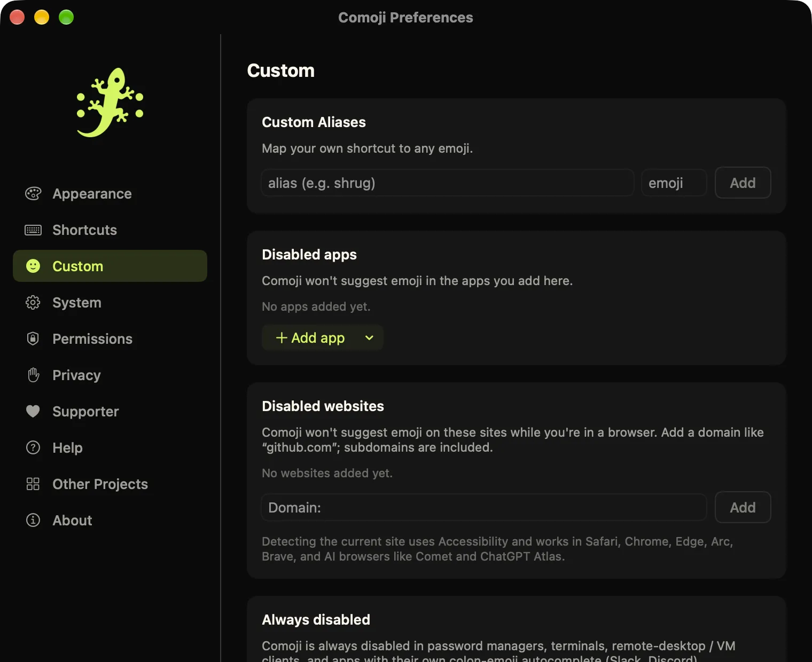
Task: Focus the alias (e.g. shrug) input field
Action: (x=448, y=183)
